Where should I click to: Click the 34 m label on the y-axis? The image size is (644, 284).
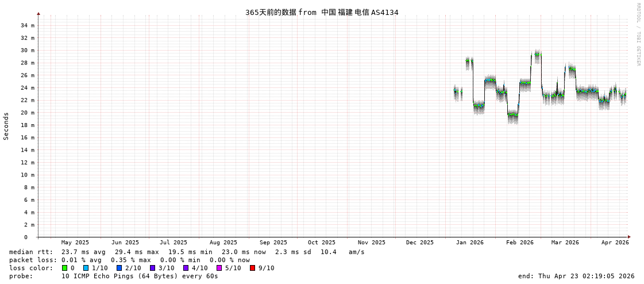tap(27, 25)
